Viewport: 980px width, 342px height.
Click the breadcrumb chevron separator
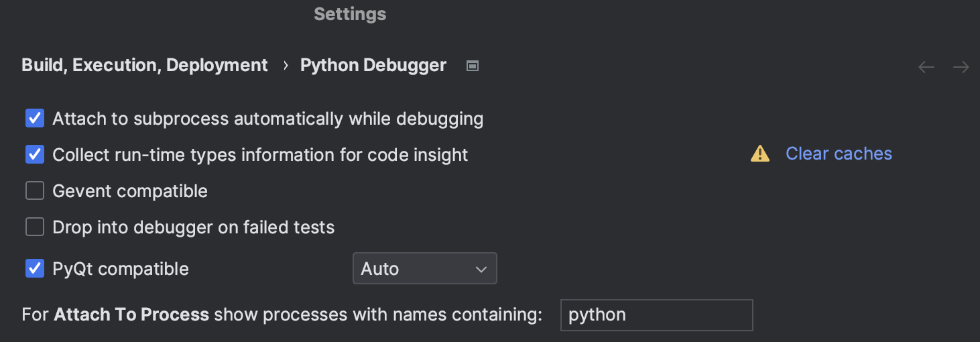[286, 66]
